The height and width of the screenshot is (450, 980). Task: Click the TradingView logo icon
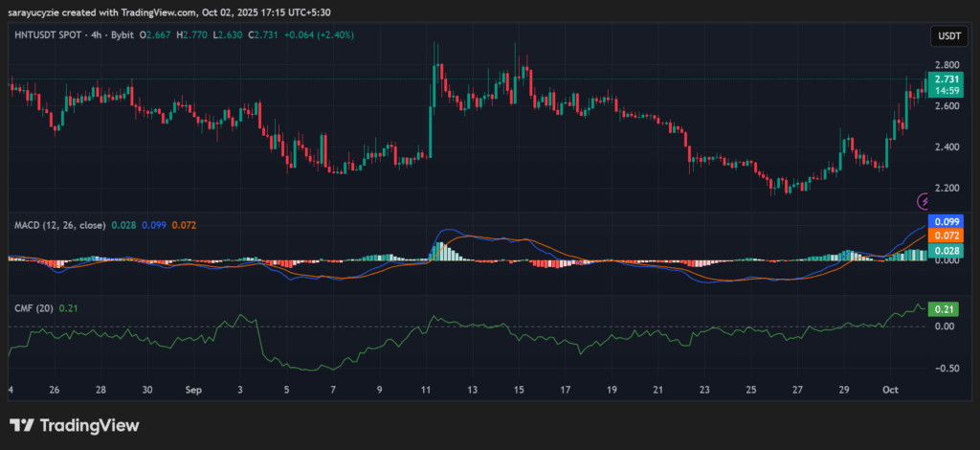pyautogui.click(x=21, y=425)
